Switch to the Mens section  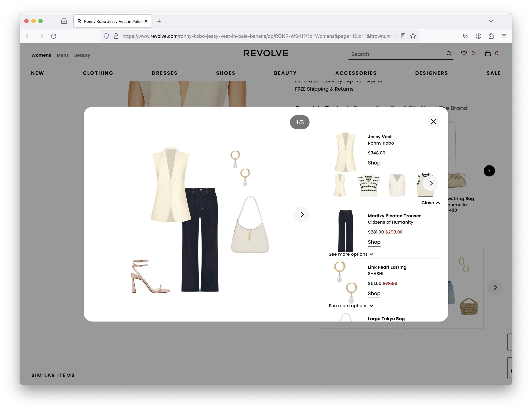pyautogui.click(x=63, y=55)
